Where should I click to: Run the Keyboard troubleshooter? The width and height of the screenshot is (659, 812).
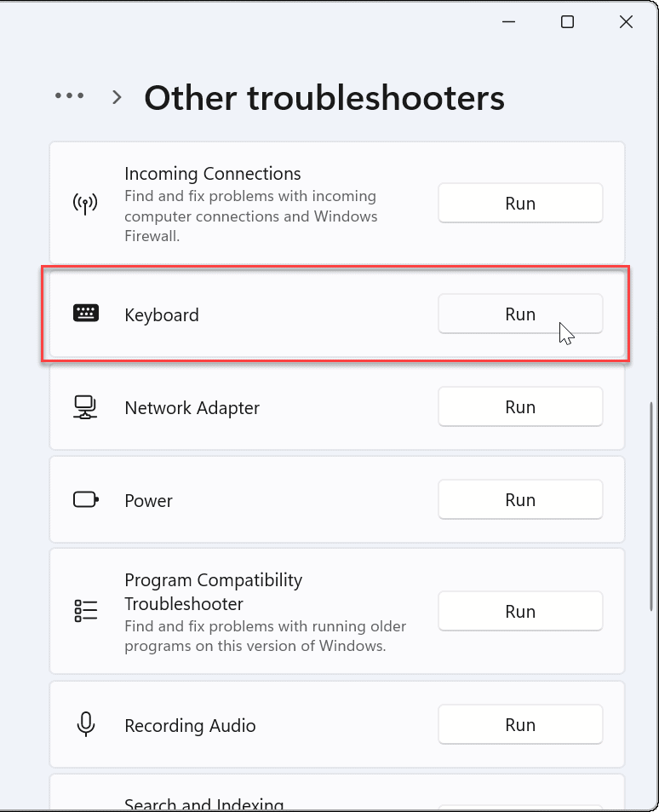[x=520, y=314]
